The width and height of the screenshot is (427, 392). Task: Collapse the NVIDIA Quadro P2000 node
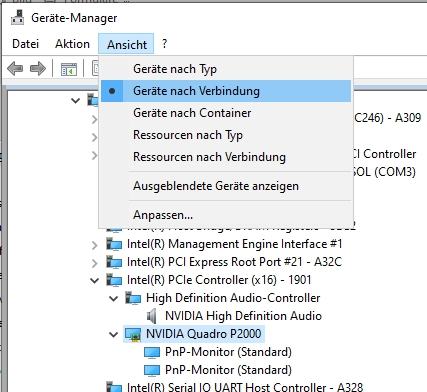pyautogui.click(x=114, y=334)
